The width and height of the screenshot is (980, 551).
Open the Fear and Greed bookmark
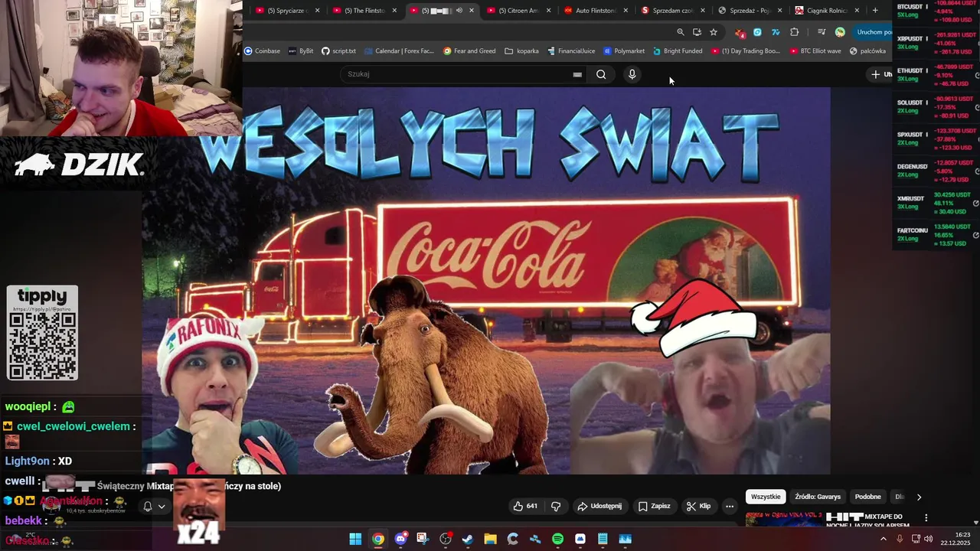coord(469,51)
